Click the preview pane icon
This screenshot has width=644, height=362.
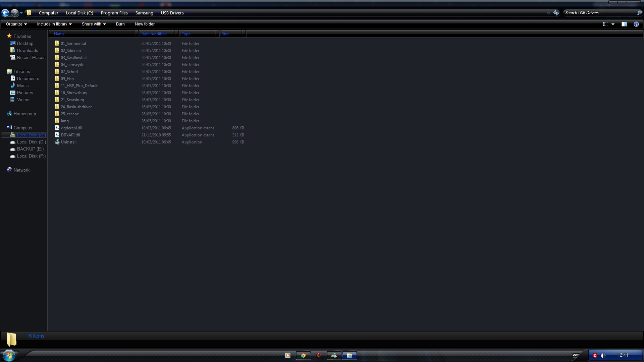point(624,24)
